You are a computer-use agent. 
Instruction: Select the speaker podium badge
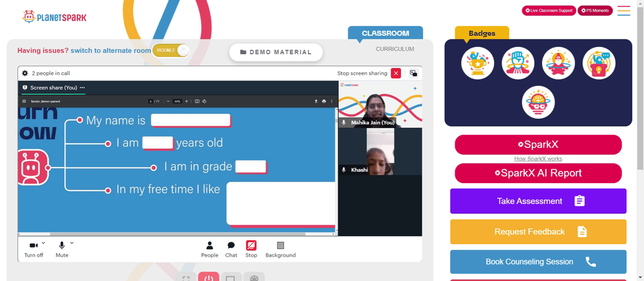point(599,63)
